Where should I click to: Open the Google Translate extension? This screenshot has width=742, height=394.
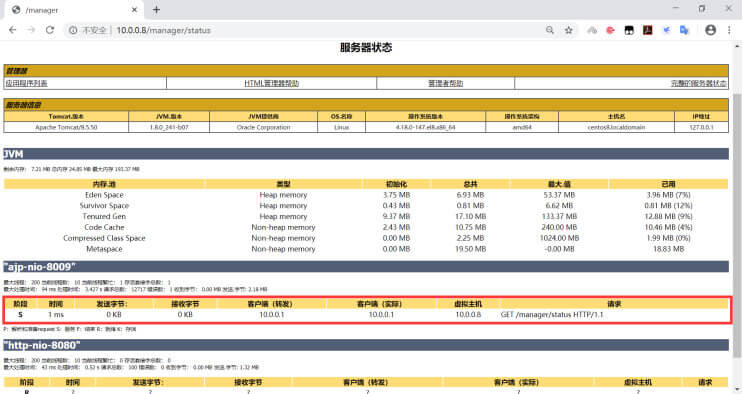684,30
